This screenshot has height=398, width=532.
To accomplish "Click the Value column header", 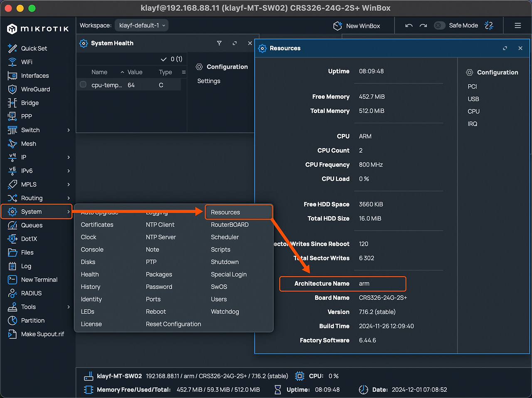I will [135, 72].
